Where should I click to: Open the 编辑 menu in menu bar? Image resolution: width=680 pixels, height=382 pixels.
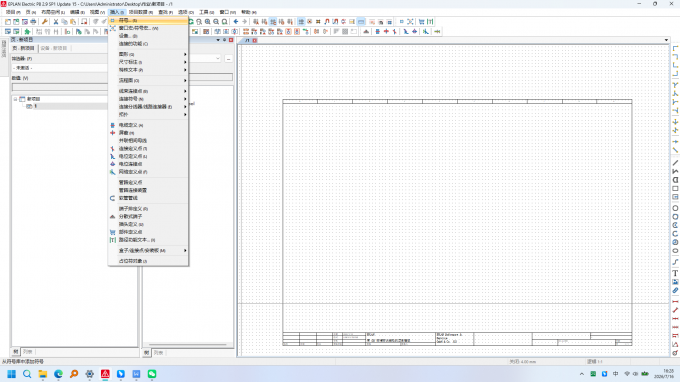[77, 12]
